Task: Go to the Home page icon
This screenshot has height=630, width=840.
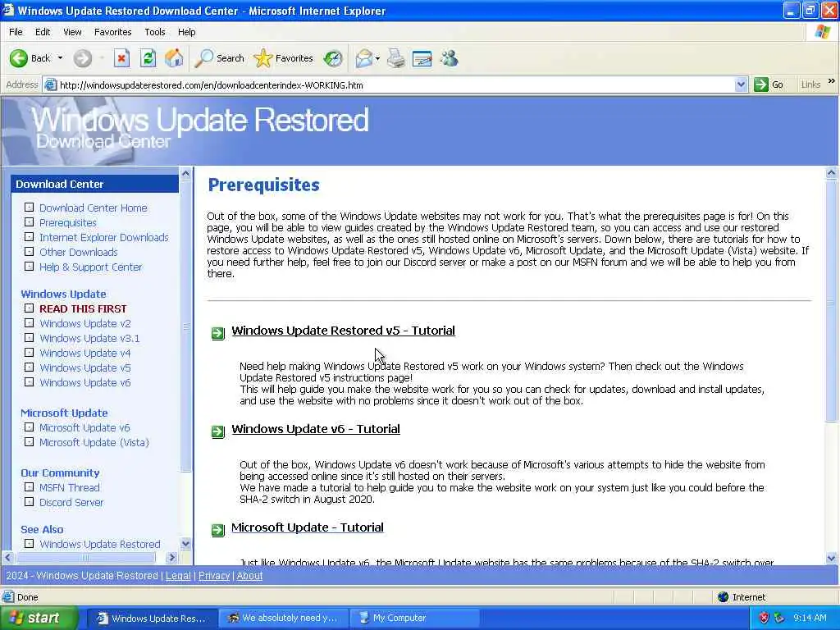Action: tap(174, 58)
